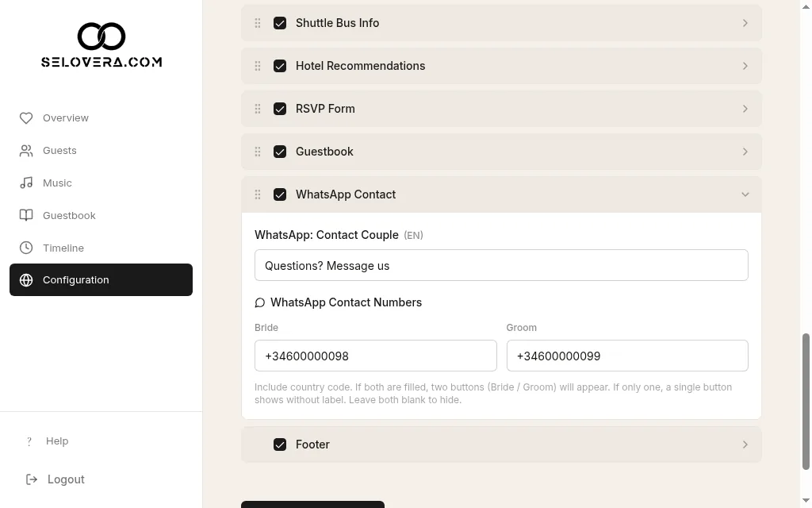Click the Groom field label
Image resolution: width=812 pixels, height=508 pixels.
(x=522, y=328)
